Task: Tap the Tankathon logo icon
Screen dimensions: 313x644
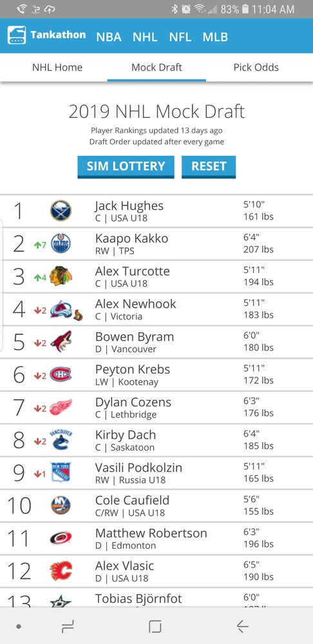Action: click(x=17, y=35)
